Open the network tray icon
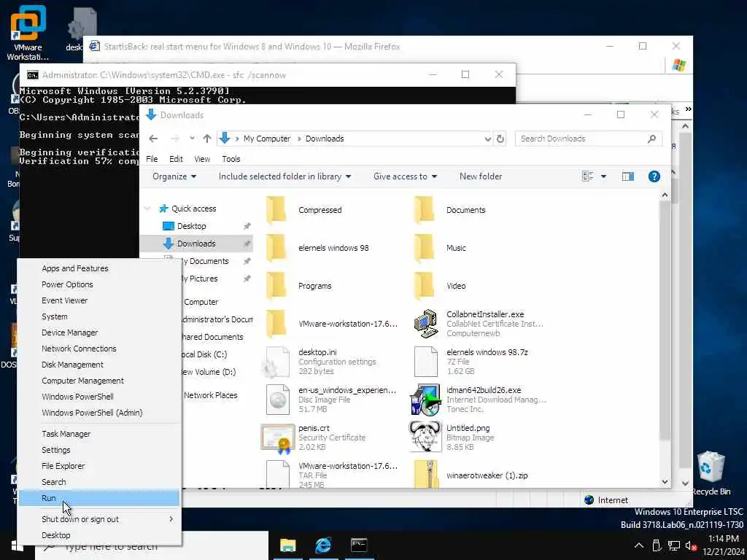 [673, 545]
